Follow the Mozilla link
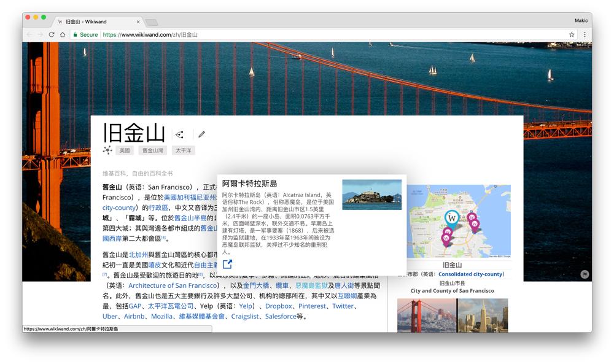 click(x=161, y=316)
